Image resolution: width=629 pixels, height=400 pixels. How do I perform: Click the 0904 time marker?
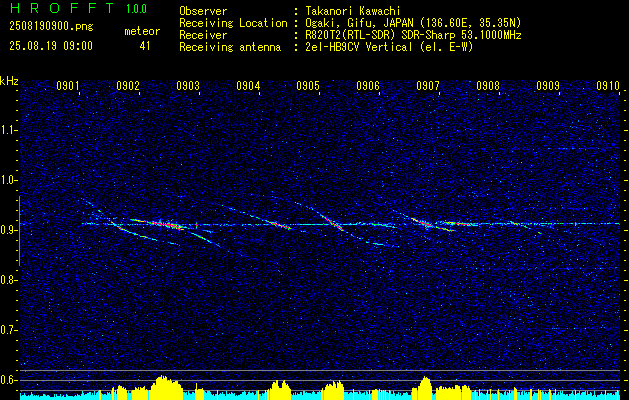tap(248, 86)
